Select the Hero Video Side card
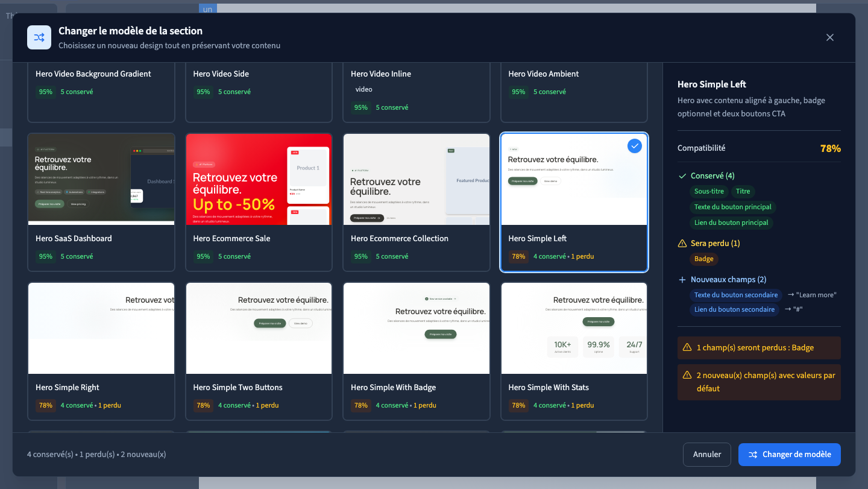This screenshot has width=868, height=489. pyautogui.click(x=259, y=92)
